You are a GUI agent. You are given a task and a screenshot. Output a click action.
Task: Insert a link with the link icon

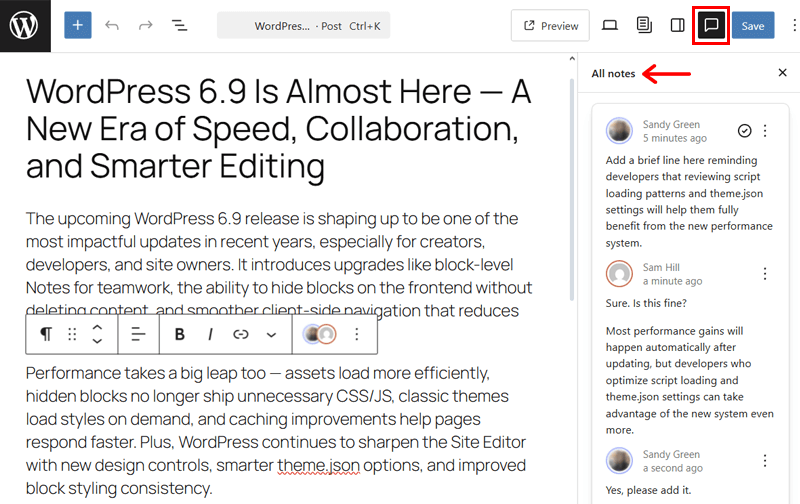click(241, 334)
